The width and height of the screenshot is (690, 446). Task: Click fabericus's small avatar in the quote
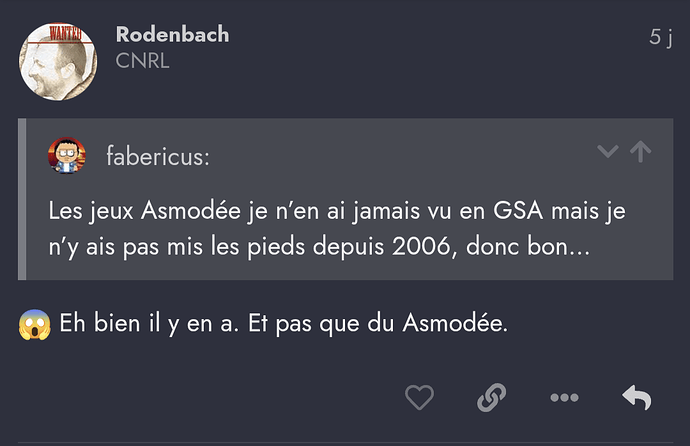[67, 155]
